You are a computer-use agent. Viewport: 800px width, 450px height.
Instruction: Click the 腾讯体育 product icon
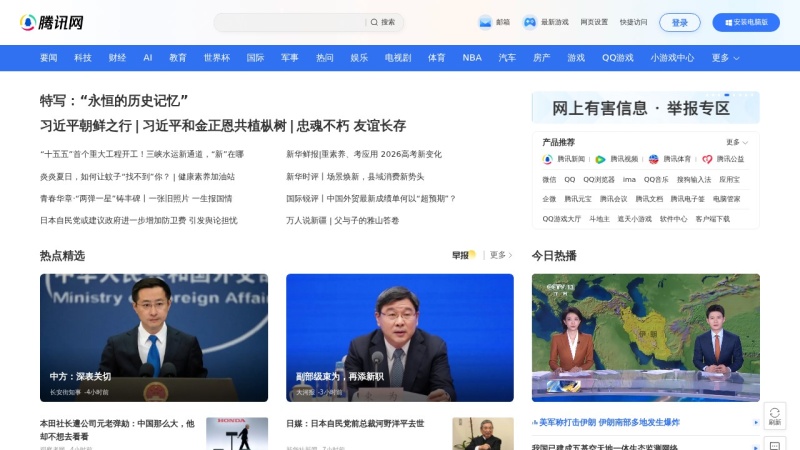click(654, 159)
